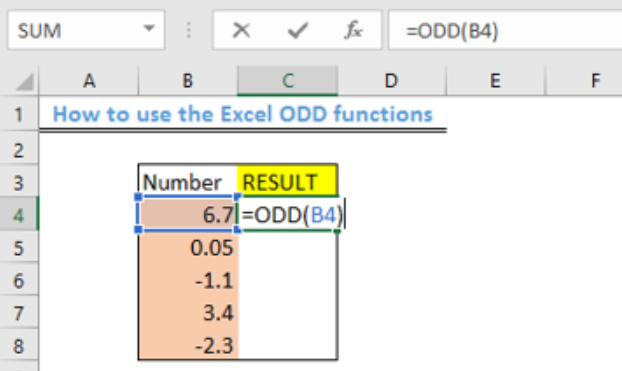Select column F header
The image size is (622, 371).
(x=584, y=81)
